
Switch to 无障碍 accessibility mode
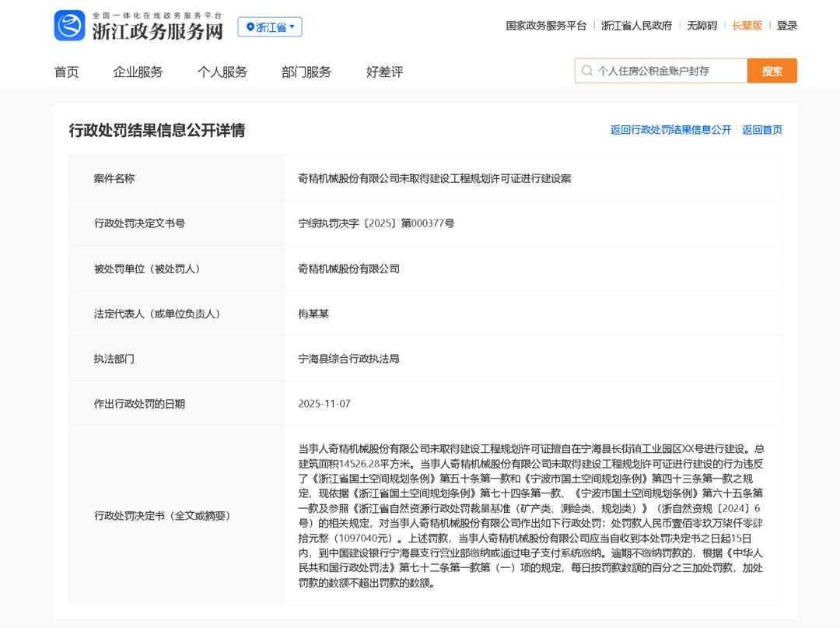702,26
